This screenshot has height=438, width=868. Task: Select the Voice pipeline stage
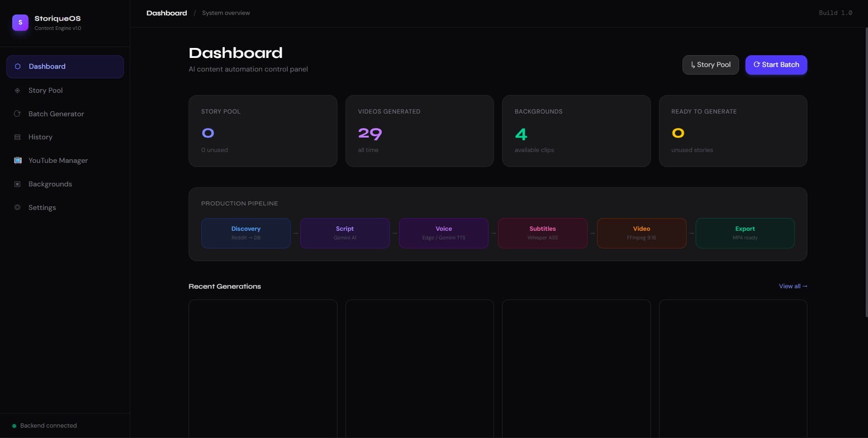pyautogui.click(x=444, y=233)
